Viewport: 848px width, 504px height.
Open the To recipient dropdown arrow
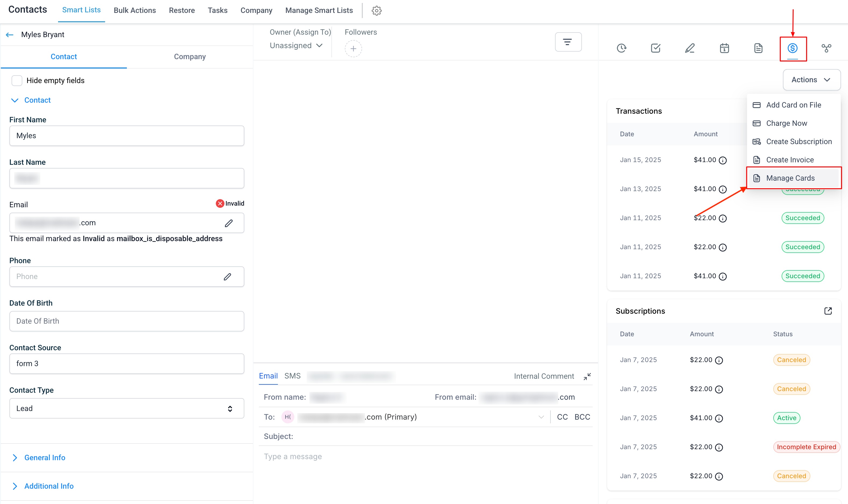point(541,417)
